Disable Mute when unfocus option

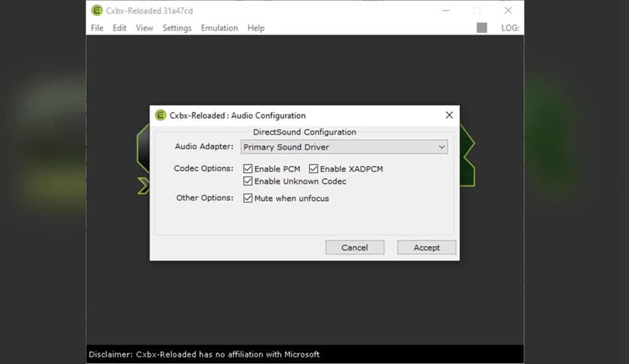click(248, 198)
